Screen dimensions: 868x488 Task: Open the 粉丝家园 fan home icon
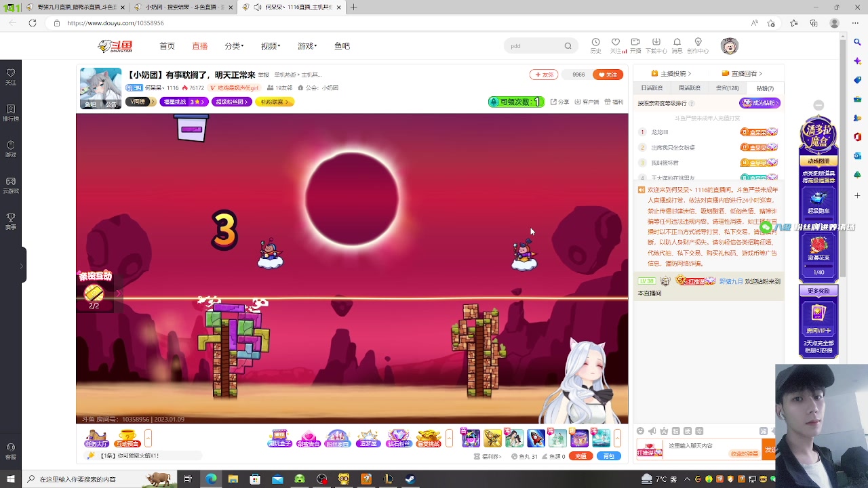point(338,438)
